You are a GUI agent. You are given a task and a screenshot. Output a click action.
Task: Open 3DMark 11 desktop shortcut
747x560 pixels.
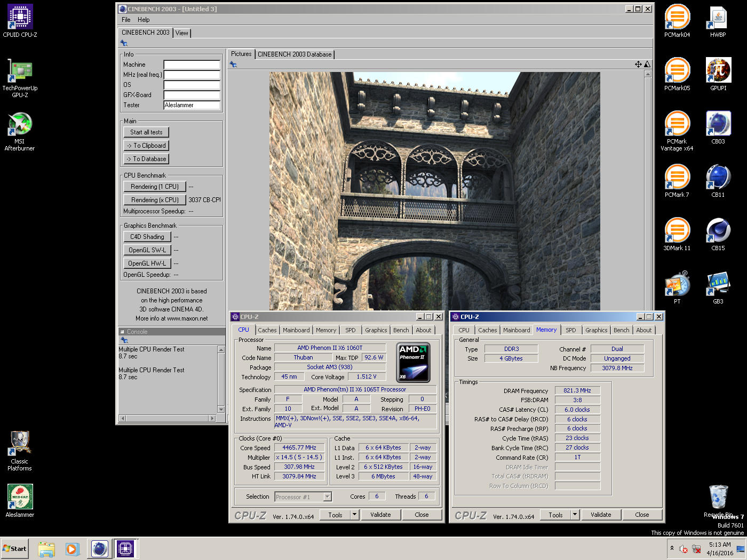click(x=677, y=235)
